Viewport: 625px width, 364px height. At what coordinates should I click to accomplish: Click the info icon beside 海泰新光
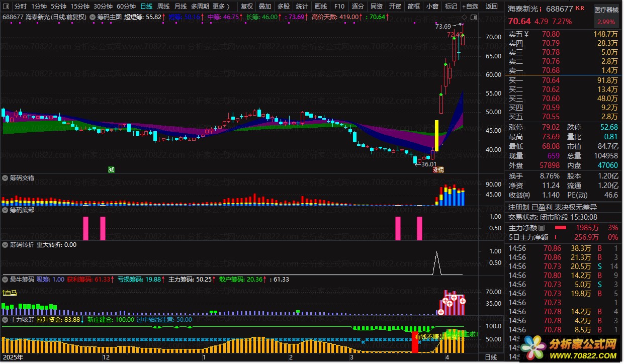541,9
